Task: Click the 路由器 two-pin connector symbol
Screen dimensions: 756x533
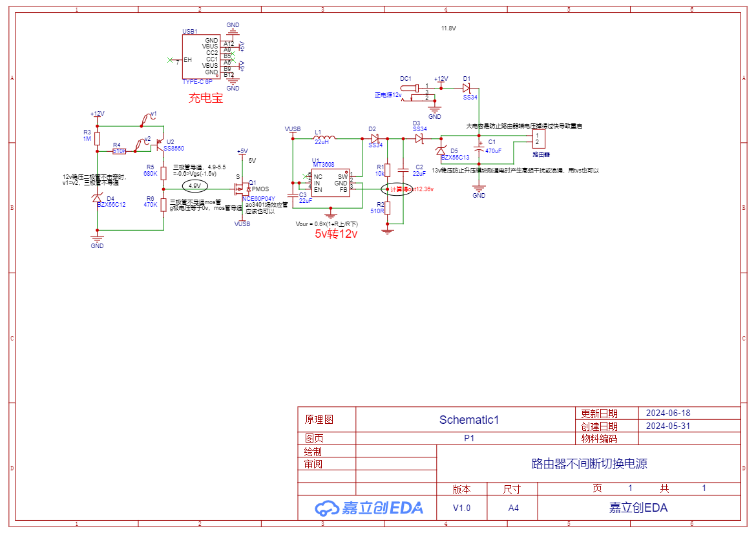Action: click(x=538, y=139)
